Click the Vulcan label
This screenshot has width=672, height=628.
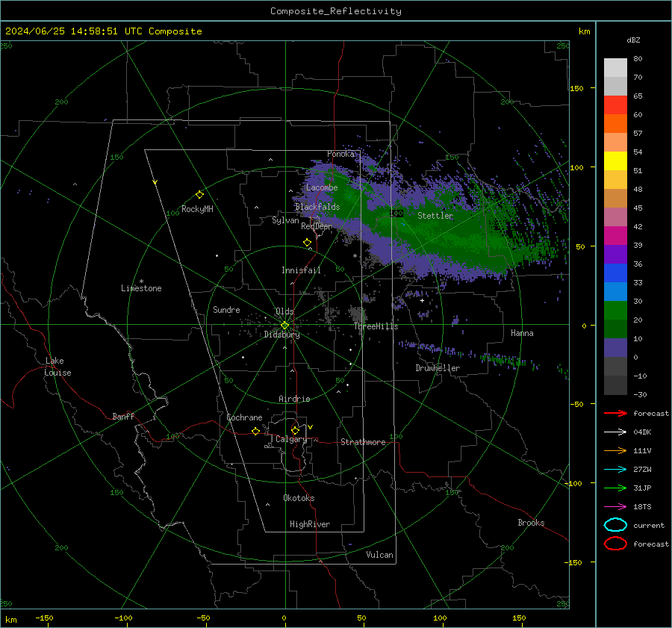click(380, 555)
